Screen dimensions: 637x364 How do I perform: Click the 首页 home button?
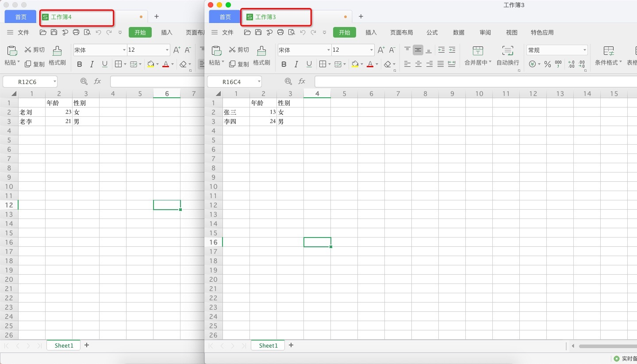(x=224, y=16)
